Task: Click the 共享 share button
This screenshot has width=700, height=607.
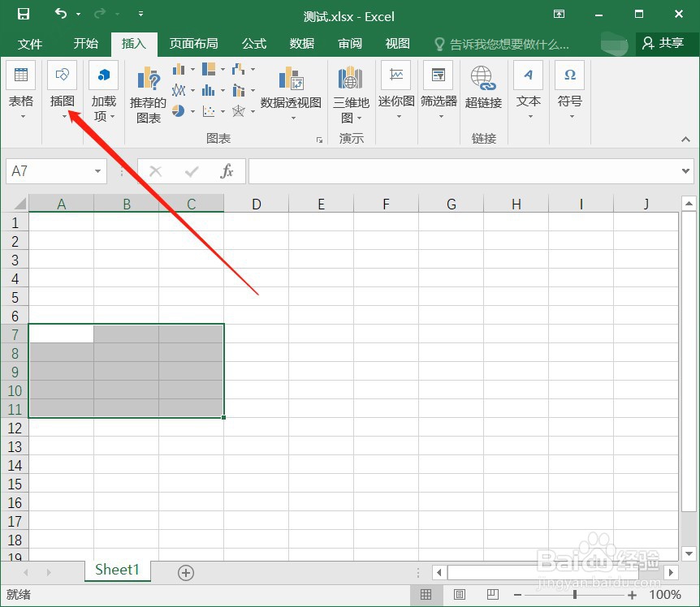Action: tap(663, 43)
